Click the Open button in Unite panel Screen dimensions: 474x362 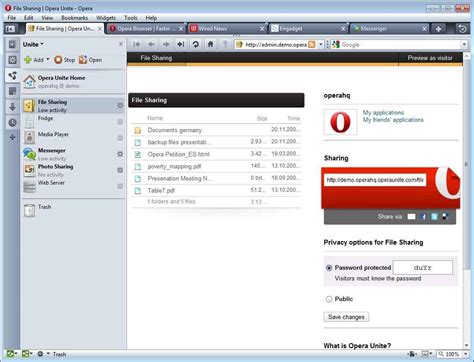pyautogui.click(x=90, y=60)
